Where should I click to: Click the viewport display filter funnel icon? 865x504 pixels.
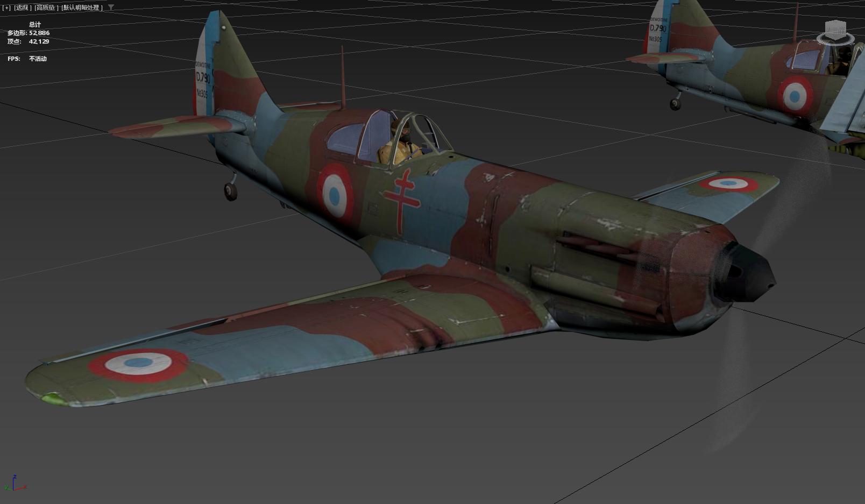click(110, 8)
